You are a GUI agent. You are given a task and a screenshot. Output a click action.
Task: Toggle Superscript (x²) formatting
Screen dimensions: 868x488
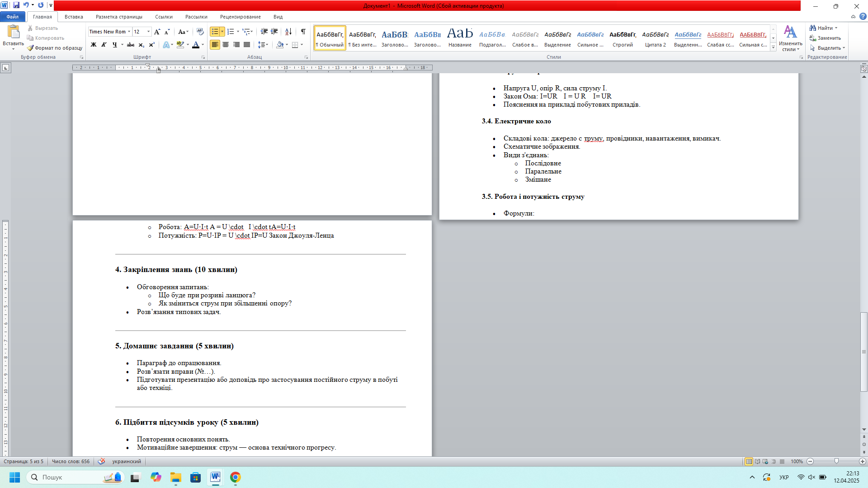[x=151, y=45]
